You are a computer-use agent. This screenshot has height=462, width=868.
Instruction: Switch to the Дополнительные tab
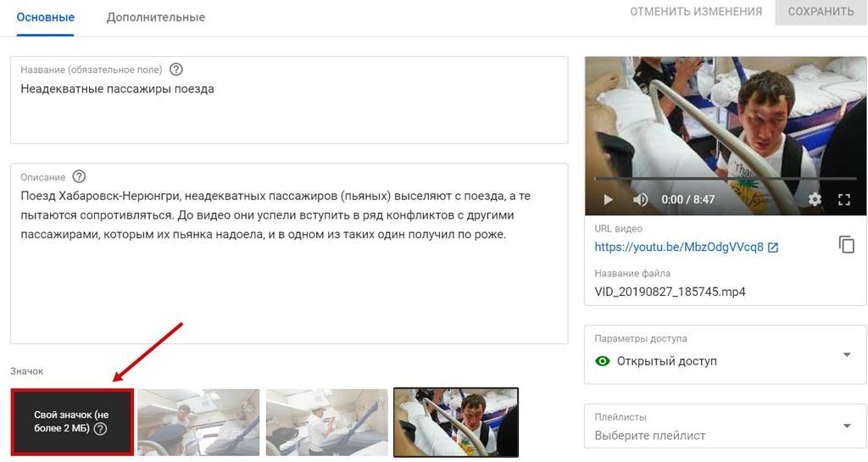156,18
